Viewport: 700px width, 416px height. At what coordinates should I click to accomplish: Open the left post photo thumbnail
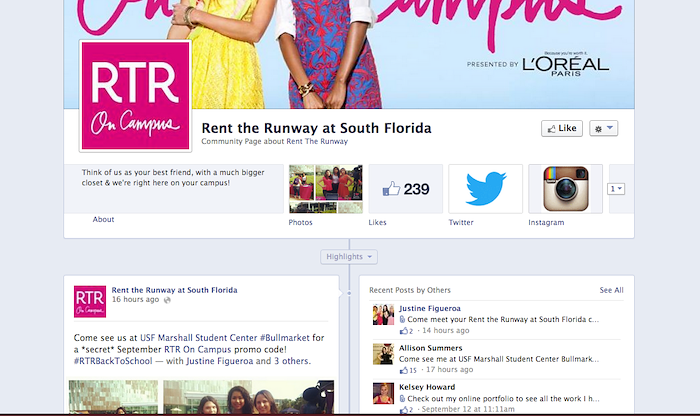113,397
